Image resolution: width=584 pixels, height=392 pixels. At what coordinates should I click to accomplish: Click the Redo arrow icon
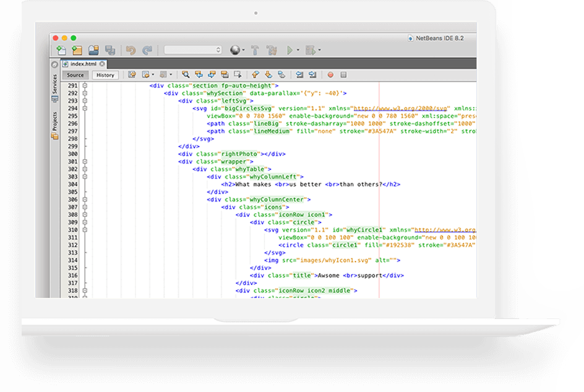tap(147, 50)
